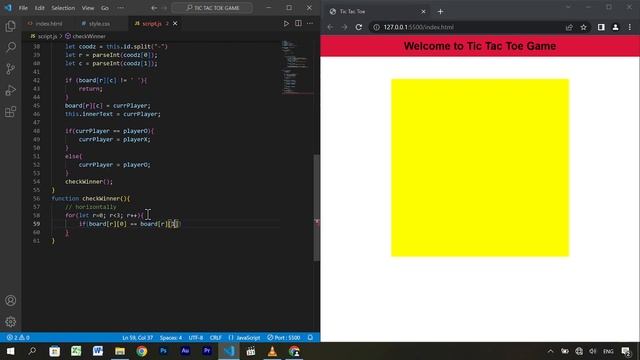The width and height of the screenshot is (640, 360).
Task: Open Premiere Pro from the taskbar
Action: 207,351
